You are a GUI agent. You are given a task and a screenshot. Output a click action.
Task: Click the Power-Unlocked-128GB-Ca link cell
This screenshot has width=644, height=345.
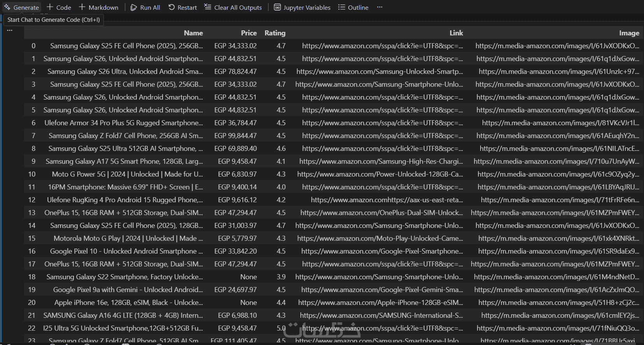coord(380,174)
